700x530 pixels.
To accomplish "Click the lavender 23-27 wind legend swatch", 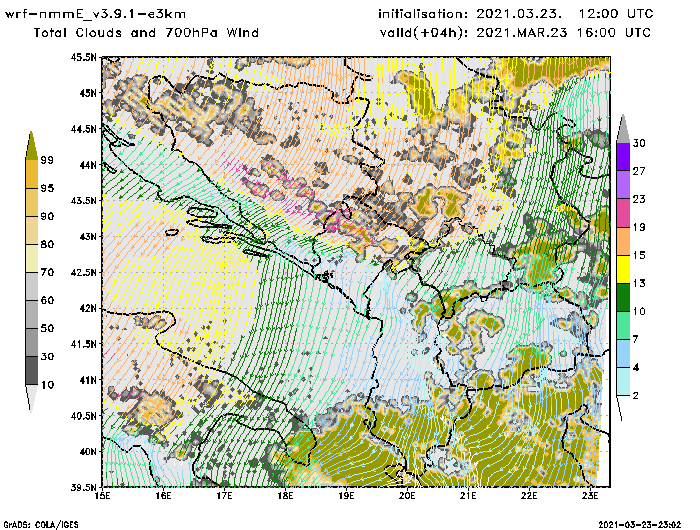I will pos(623,185).
